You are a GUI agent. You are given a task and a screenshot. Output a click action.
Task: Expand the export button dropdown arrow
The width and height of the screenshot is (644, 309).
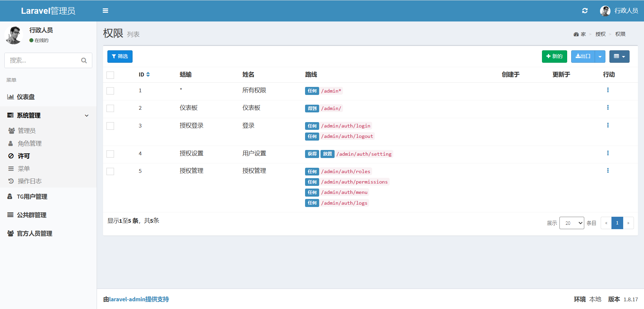600,57
